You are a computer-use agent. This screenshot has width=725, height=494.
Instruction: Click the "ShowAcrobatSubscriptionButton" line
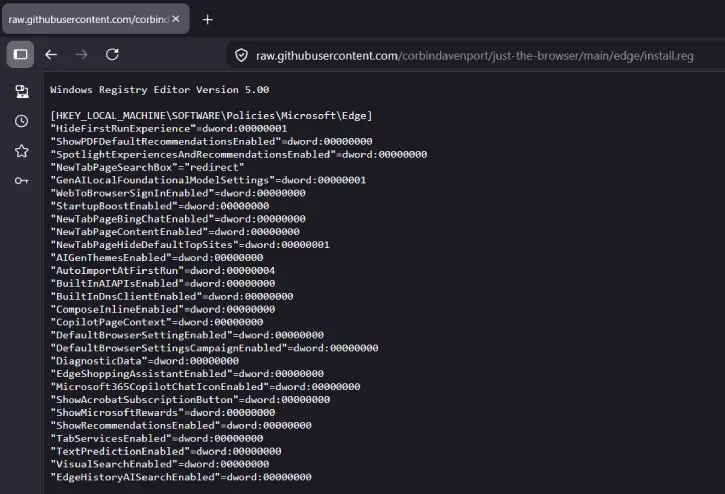(190, 400)
